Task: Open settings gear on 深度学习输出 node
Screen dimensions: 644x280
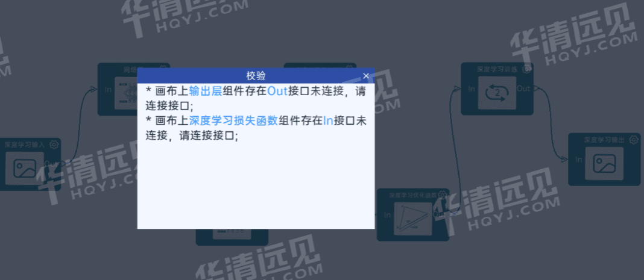Action: (634, 140)
